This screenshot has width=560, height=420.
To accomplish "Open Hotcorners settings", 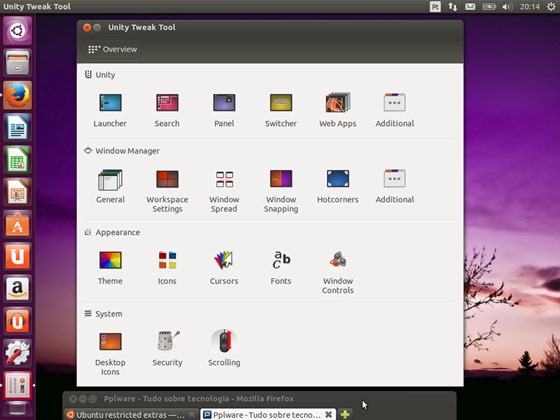I will click(338, 186).
